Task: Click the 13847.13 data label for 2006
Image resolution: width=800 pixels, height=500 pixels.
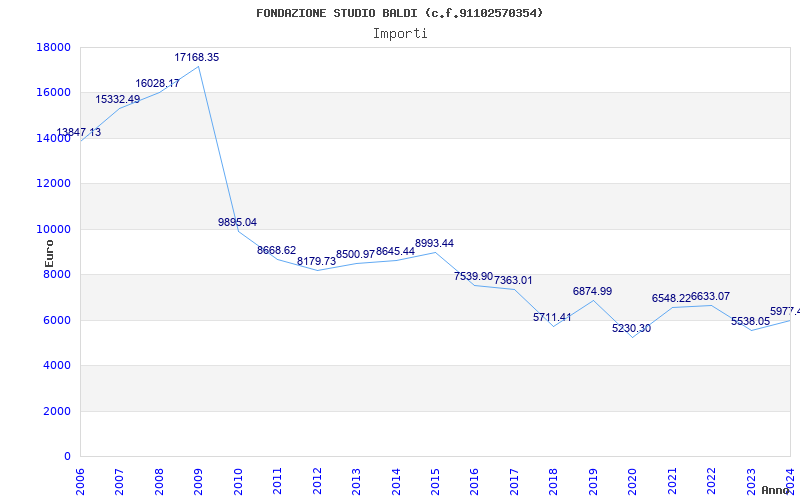Action: point(79,132)
